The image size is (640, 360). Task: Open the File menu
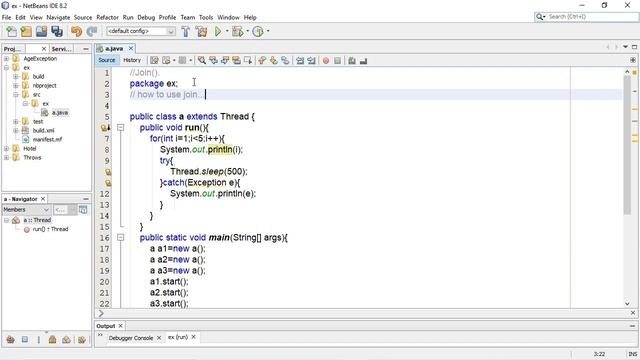(x=7, y=18)
